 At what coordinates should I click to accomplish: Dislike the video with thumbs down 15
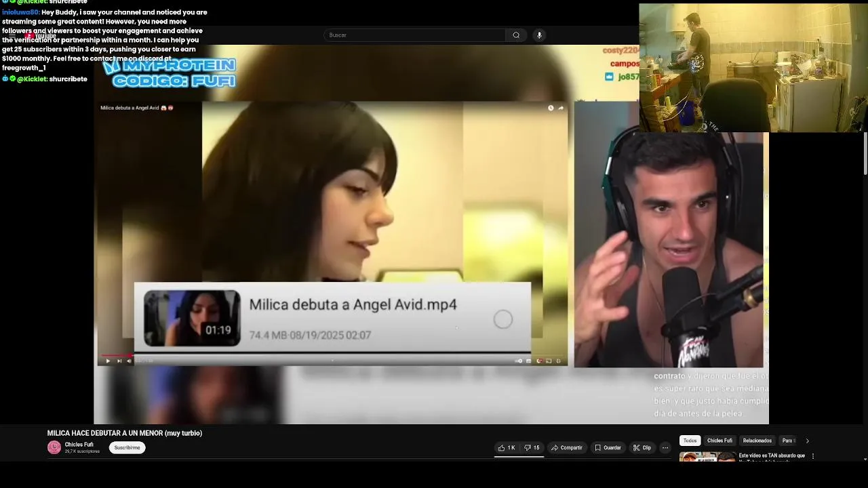532,447
